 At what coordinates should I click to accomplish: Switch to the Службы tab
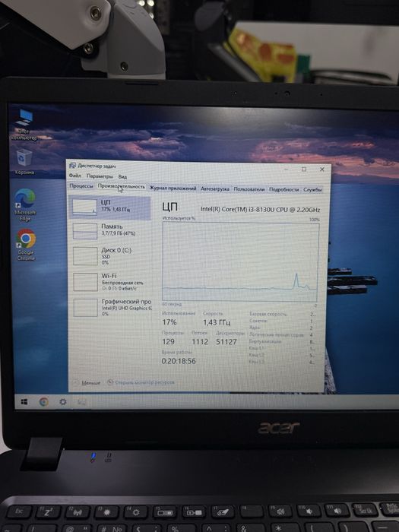(x=312, y=190)
